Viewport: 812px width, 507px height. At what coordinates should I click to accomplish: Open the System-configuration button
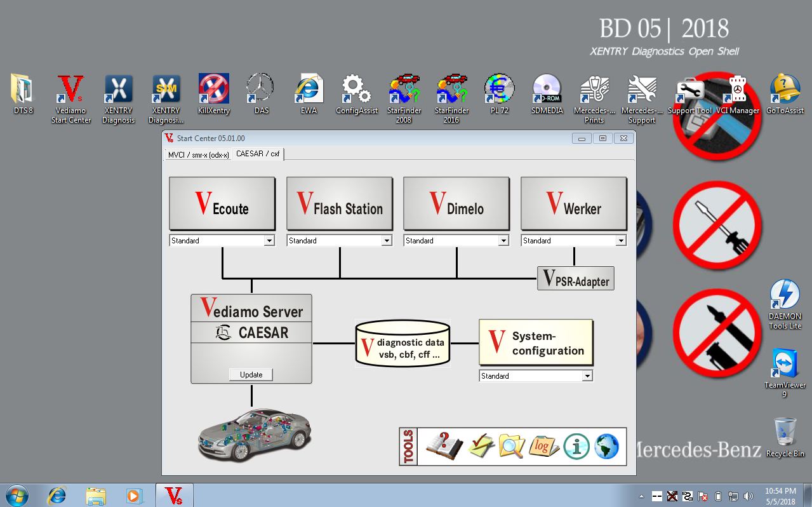[536, 342]
